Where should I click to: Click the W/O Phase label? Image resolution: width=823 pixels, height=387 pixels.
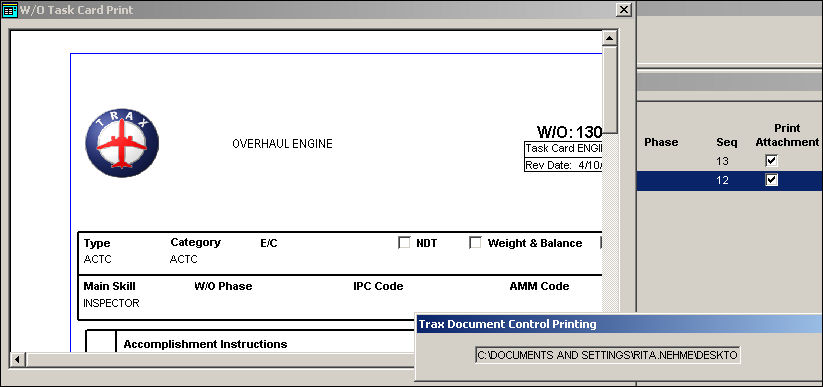pyautogui.click(x=223, y=286)
